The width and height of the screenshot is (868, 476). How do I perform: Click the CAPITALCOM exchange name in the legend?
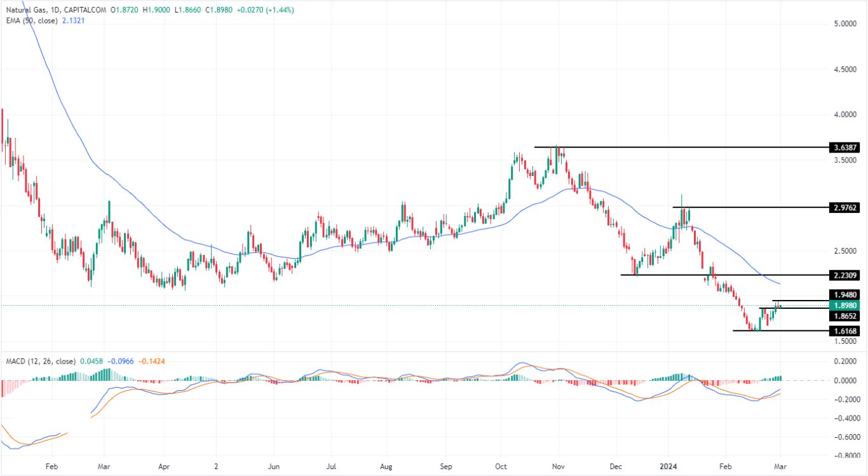[x=85, y=10]
